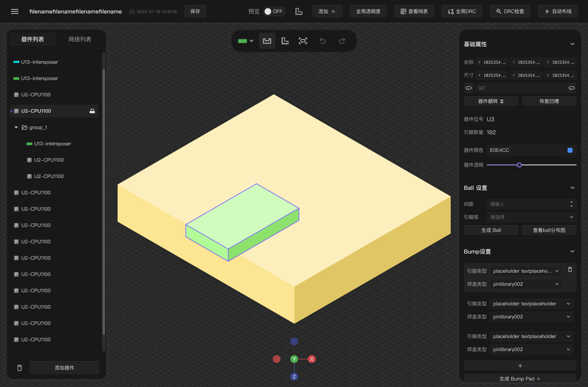Click the left rotate loop icon near 90°
Screen dimensions: 588x387
click(468, 88)
